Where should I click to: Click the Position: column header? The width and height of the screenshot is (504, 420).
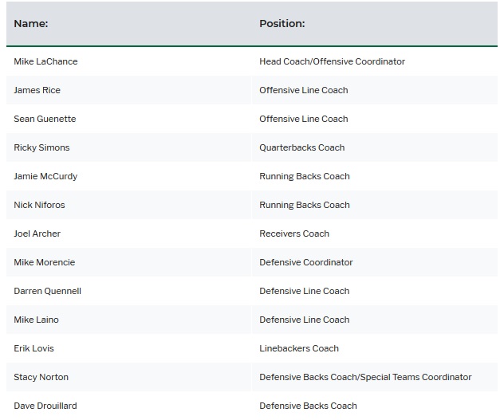point(282,23)
